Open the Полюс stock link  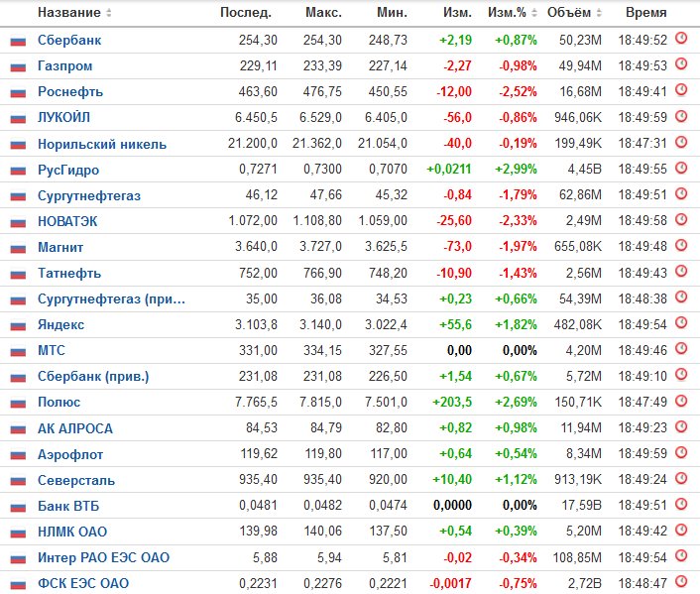pos(58,402)
